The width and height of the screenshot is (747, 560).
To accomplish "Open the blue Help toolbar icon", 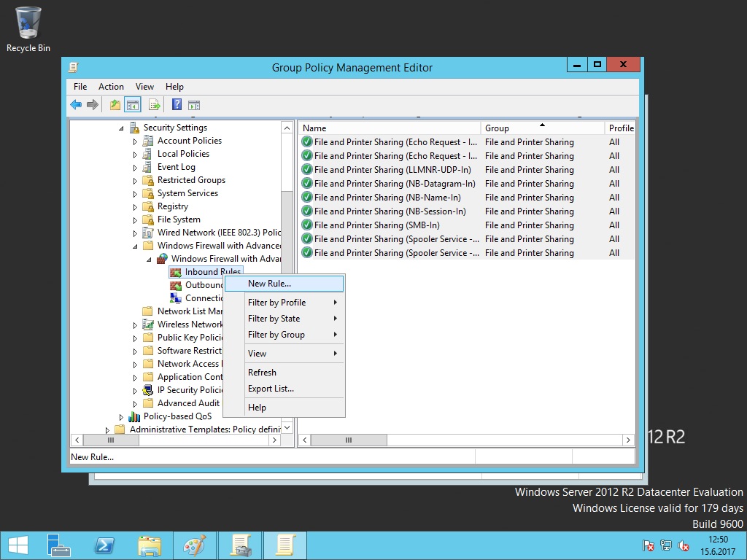I will click(177, 105).
